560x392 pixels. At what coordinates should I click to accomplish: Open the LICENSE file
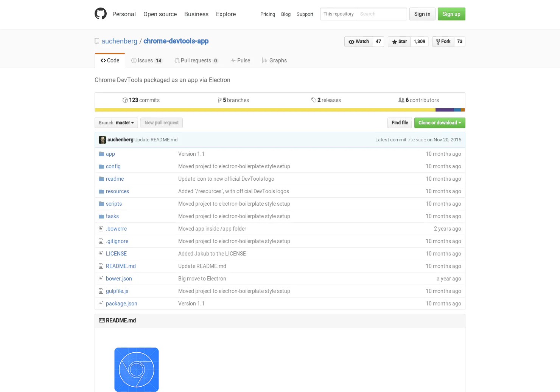pyautogui.click(x=116, y=254)
